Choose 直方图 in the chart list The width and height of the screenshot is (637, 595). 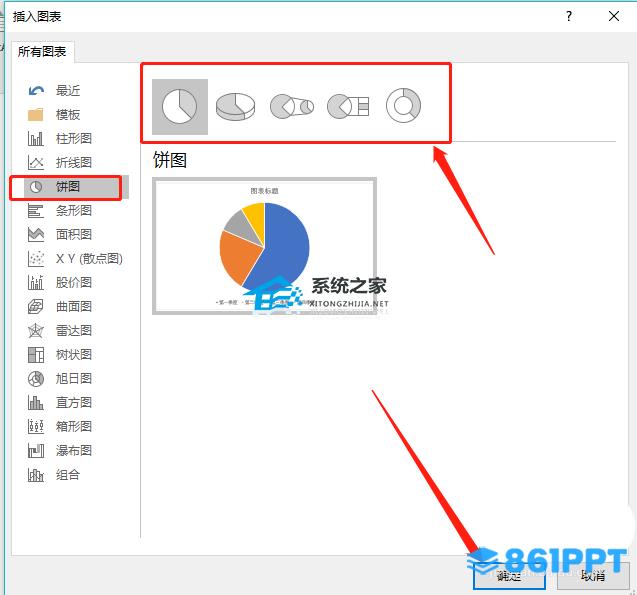pyautogui.click(x=74, y=402)
